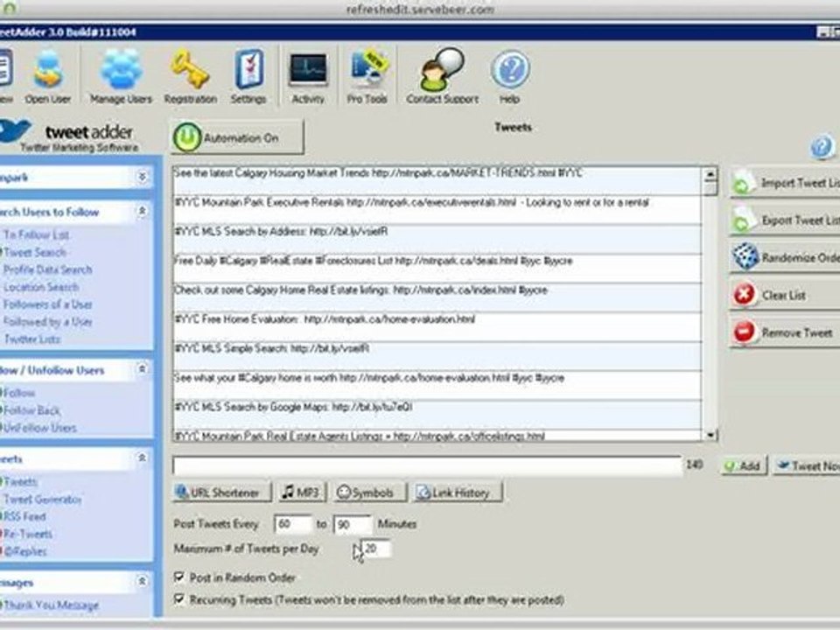Click the tweet list scrollbar up arrow
The width and height of the screenshot is (840, 630).
click(x=710, y=173)
